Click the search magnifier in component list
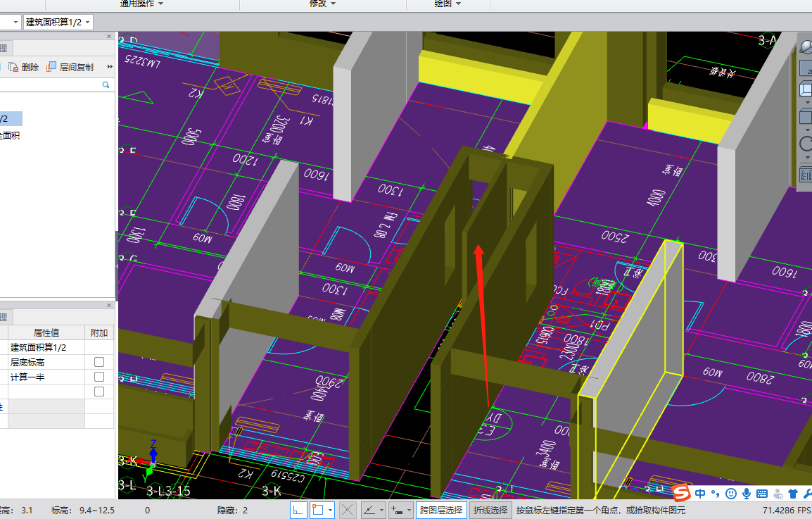This screenshot has height=519, width=812. [106, 85]
